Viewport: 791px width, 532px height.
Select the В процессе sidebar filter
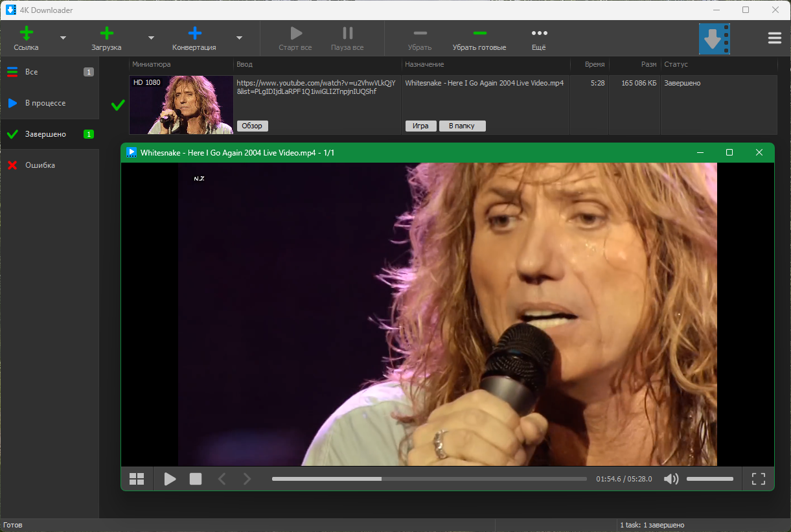point(50,103)
